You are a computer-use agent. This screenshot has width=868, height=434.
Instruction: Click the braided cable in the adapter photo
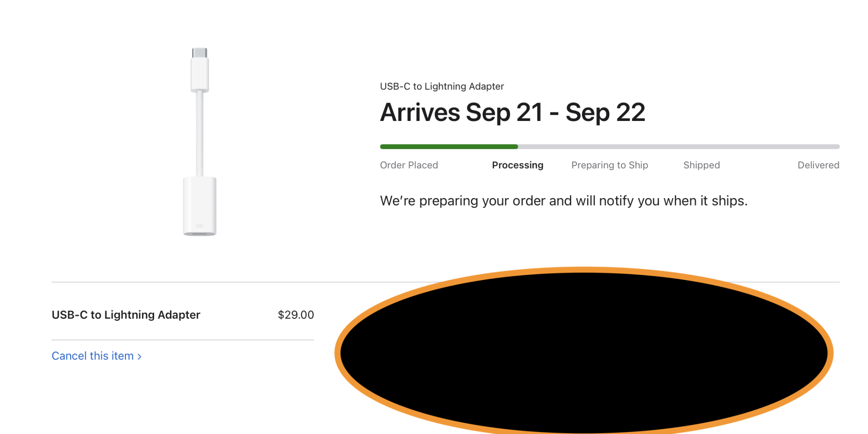[200, 134]
